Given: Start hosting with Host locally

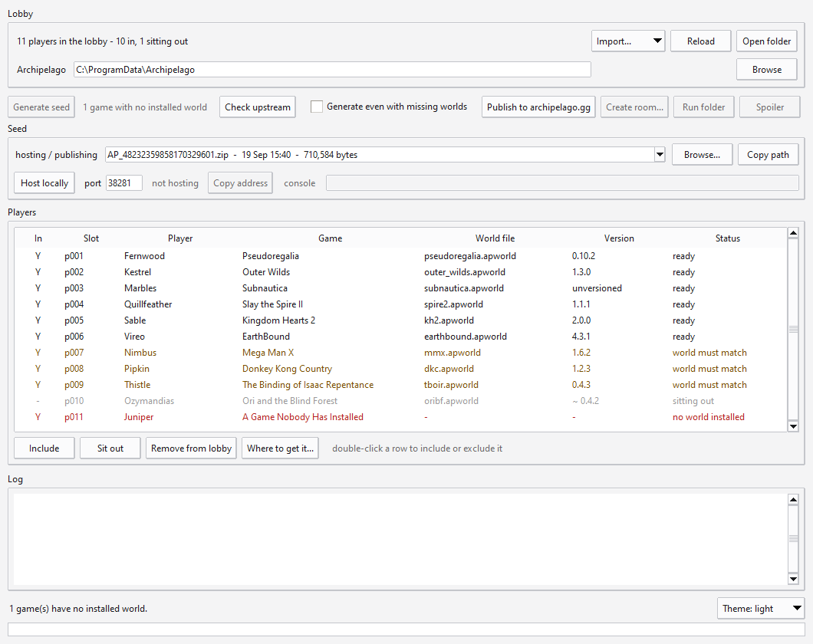Looking at the screenshot, I should coord(44,183).
